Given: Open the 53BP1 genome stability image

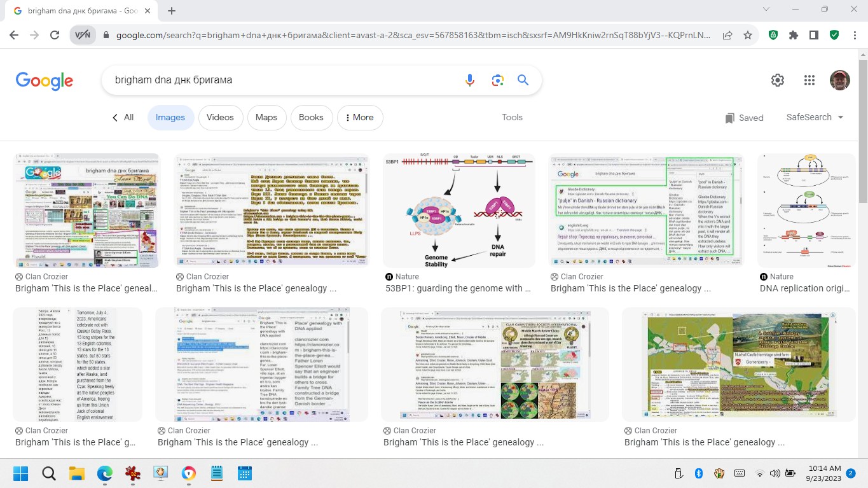Looking at the screenshot, I should coord(459,211).
